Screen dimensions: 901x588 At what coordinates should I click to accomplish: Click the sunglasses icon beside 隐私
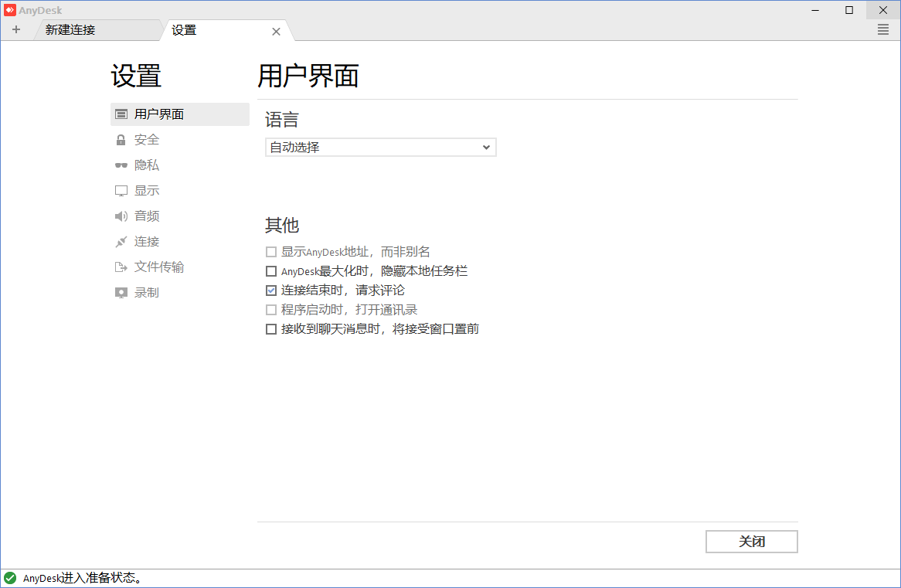tap(121, 165)
